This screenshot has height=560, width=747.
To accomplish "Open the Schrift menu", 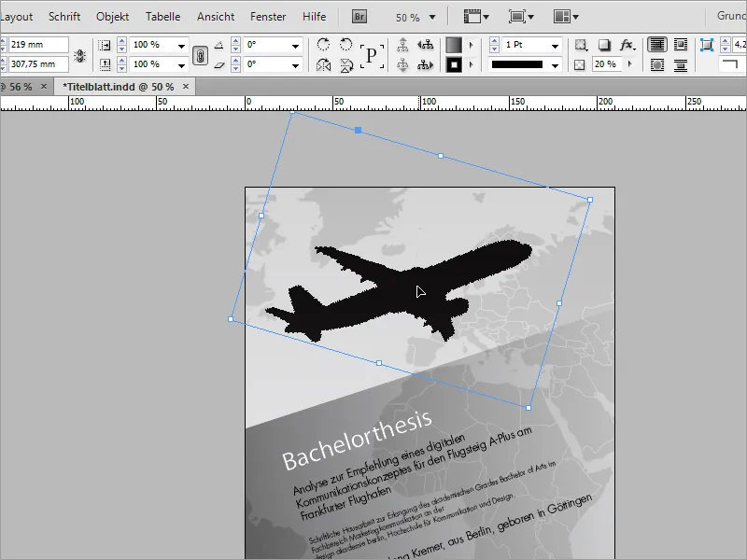I will coord(64,17).
